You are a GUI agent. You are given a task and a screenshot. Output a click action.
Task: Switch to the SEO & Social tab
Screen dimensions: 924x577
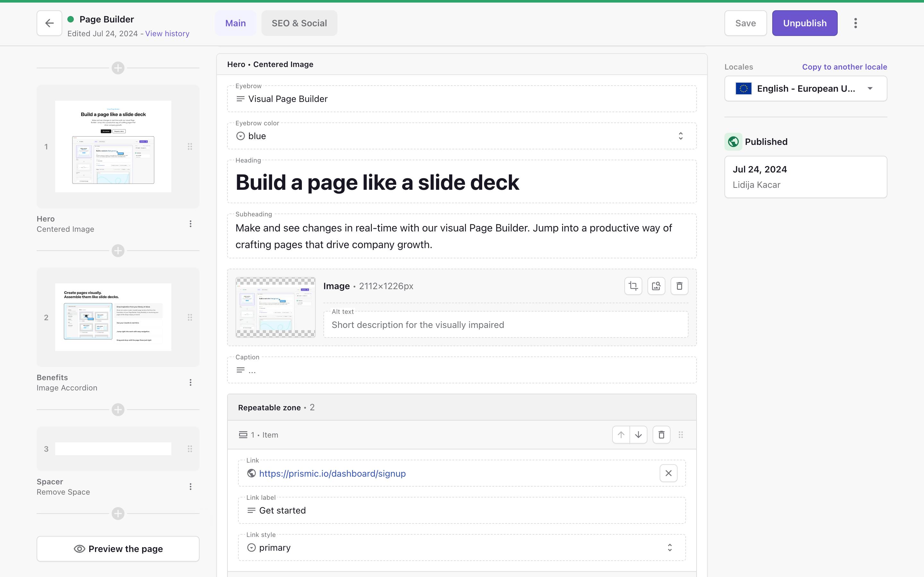[299, 23]
